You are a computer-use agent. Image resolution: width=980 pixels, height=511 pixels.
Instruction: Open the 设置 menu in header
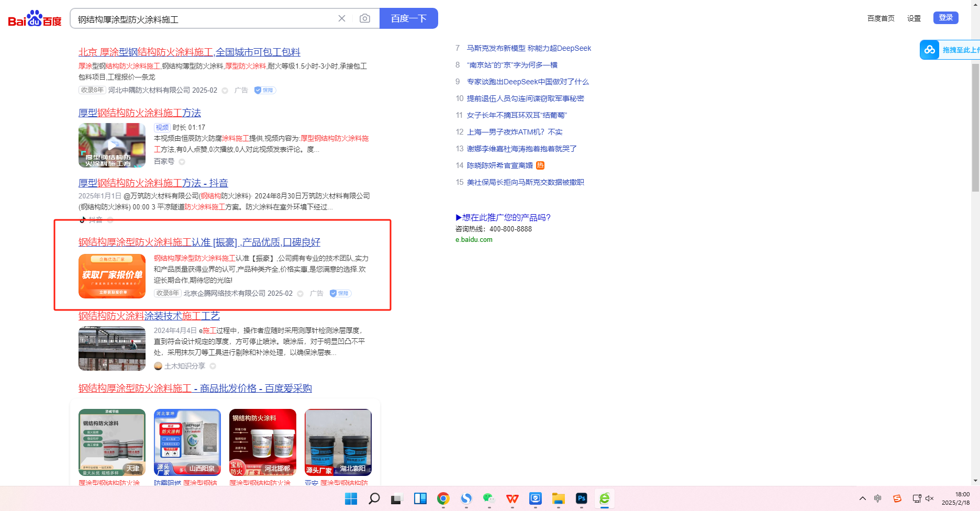[x=914, y=18]
